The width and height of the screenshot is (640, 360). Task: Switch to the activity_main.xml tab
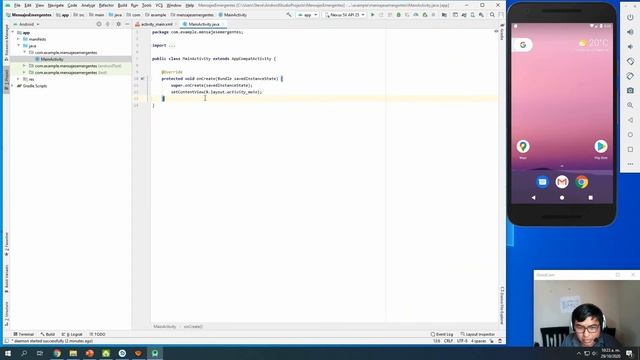(x=156, y=24)
